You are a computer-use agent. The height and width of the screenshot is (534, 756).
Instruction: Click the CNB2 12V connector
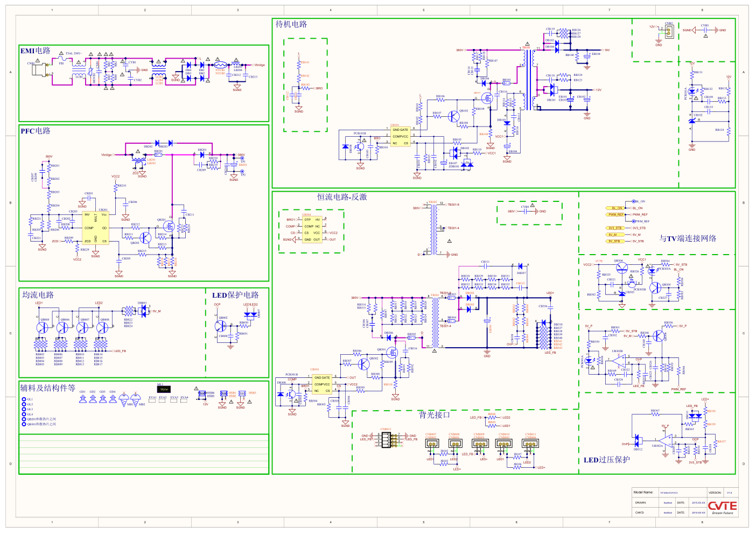(x=669, y=32)
